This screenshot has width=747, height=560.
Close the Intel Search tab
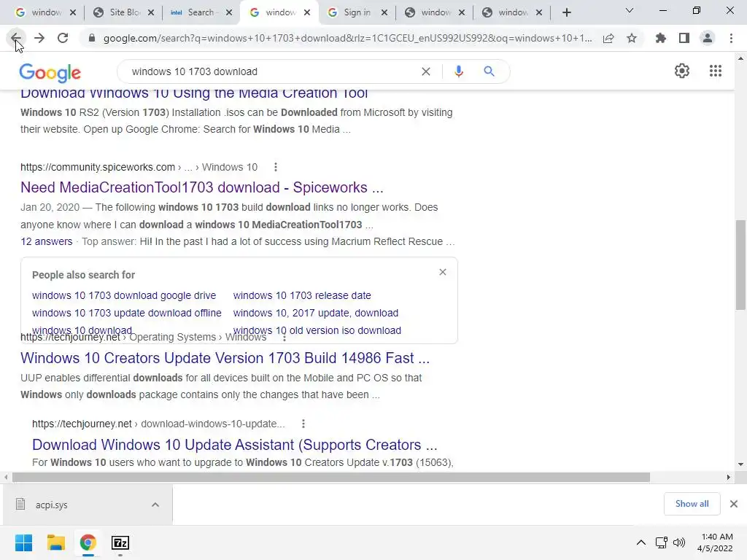229,13
